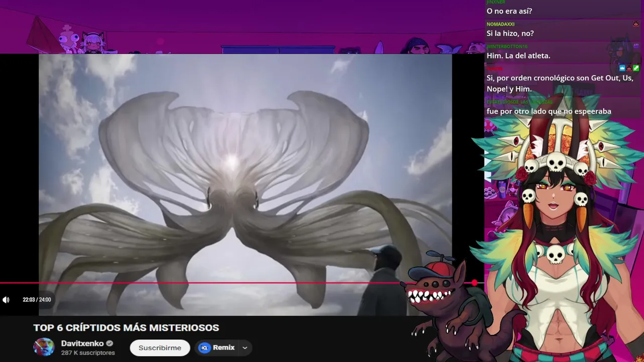The width and height of the screenshot is (644, 362).
Task: Mute the video with the speaker icon
Action: pyautogui.click(x=6, y=300)
